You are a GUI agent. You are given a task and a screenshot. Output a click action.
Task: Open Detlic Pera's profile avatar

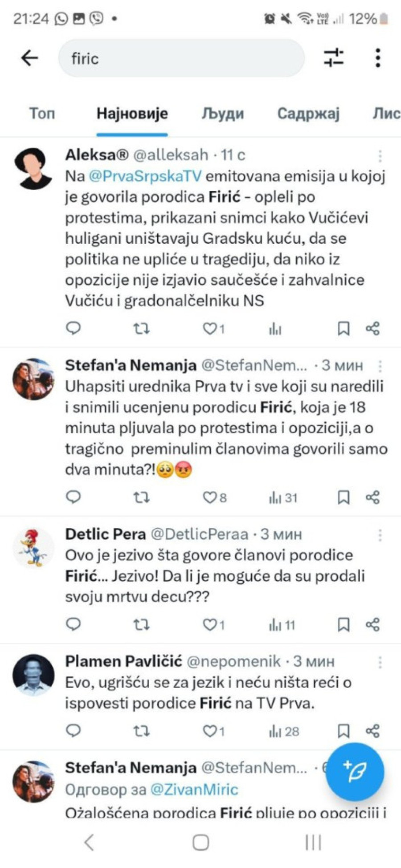point(33,547)
